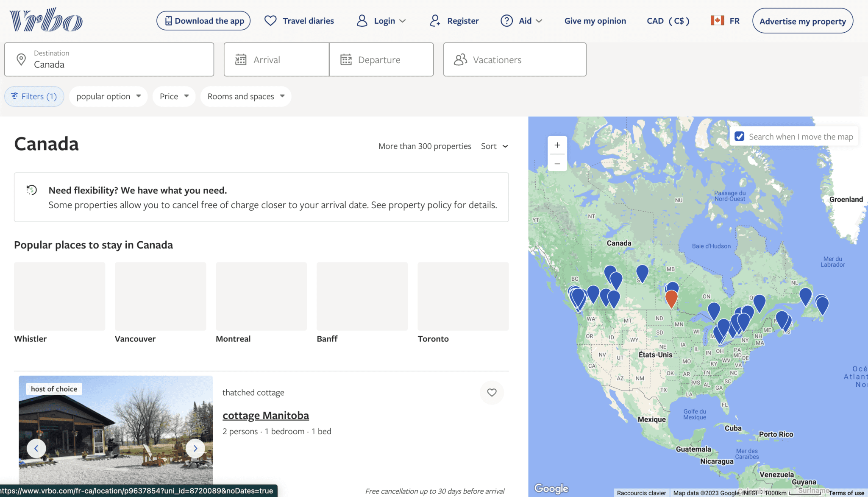Open the popular option filter dropdown
The image size is (868, 497).
(108, 96)
